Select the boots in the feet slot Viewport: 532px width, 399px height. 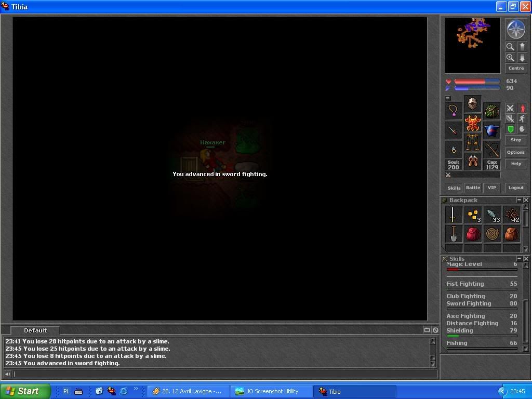coord(473,162)
